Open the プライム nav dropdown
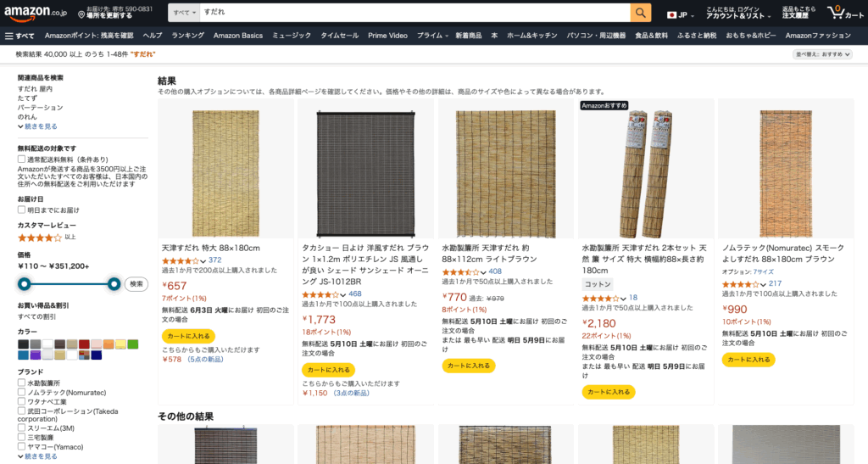The height and width of the screenshot is (464, 868). tap(432, 36)
